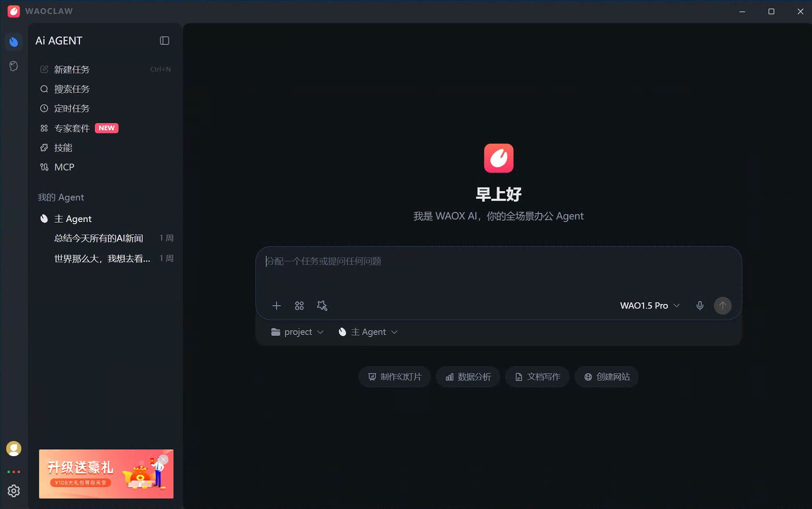Close the WAOCLAW window
The image size is (812, 509).
(x=800, y=12)
